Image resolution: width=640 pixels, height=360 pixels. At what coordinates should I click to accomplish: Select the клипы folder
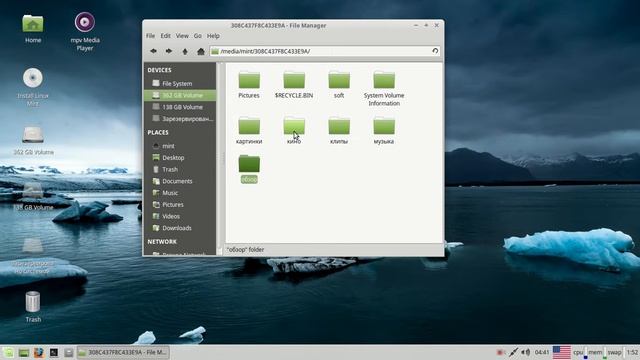[x=339, y=130]
